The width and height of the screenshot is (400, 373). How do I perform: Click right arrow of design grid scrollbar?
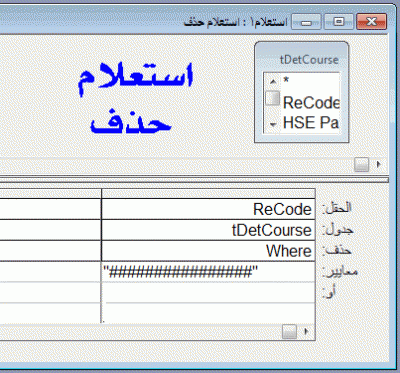306,332
